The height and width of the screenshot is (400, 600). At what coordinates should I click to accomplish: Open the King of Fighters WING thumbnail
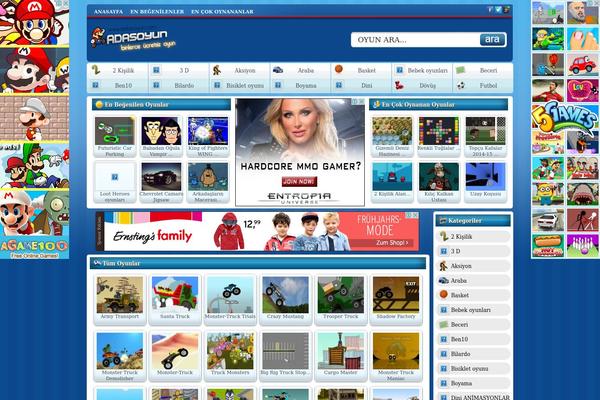point(208,131)
